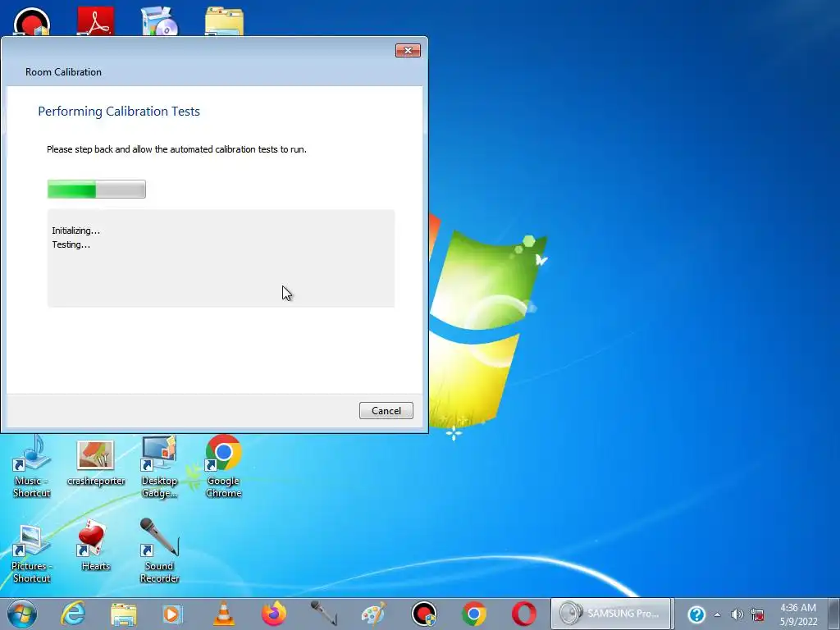The width and height of the screenshot is (840, 630).
Task: Cancel the room calibration tests
Action: pyautogui.click(x=386, y=410)
